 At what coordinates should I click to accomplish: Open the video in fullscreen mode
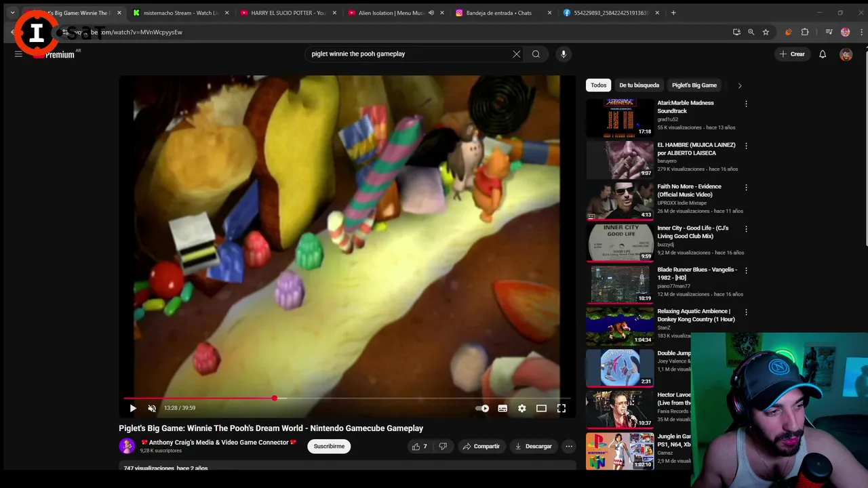[x=561, y=408]
